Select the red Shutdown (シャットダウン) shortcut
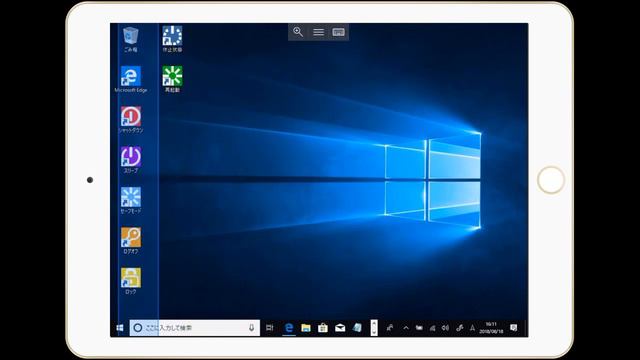 [131, 120]
